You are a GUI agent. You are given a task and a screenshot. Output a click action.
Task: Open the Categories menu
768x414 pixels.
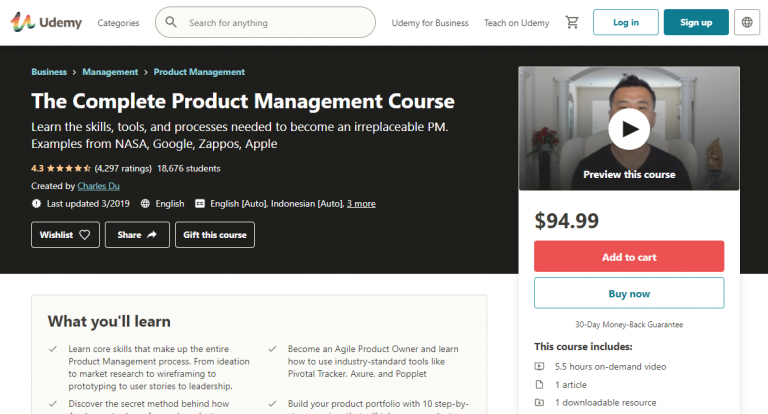pos(119,22)
